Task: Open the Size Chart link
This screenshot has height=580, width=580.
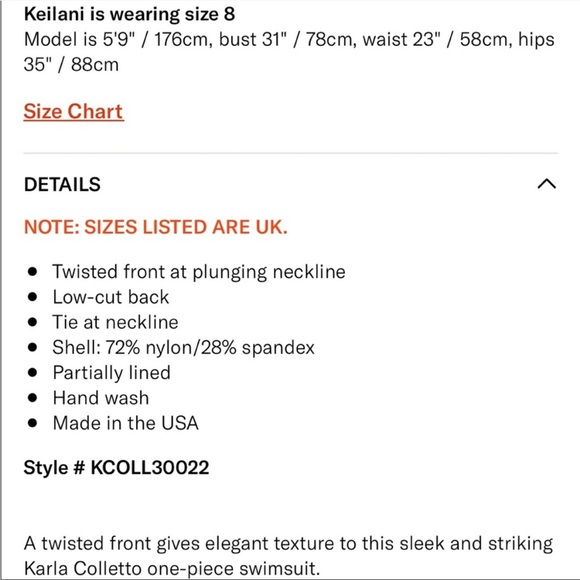Action: pos(73,111)
